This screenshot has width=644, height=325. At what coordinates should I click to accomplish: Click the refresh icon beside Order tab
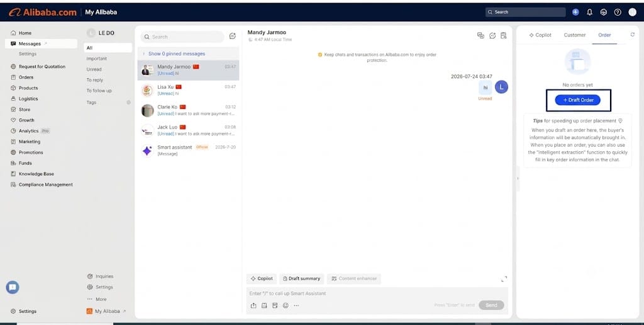(633, 35)
